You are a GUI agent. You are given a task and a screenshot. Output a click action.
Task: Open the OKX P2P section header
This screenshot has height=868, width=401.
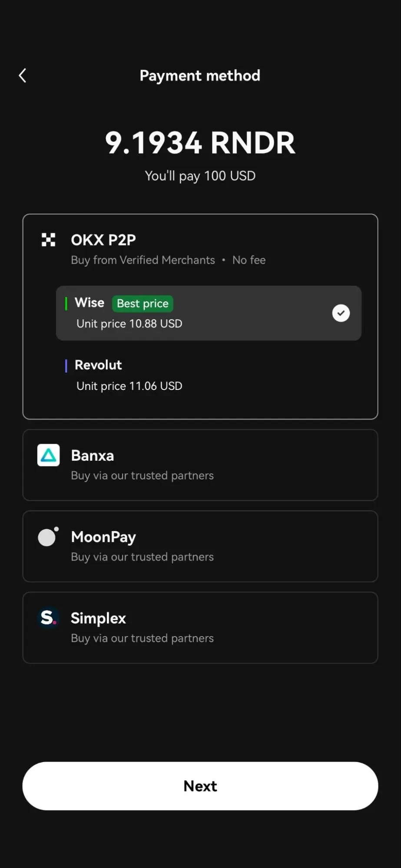(103, 240)
